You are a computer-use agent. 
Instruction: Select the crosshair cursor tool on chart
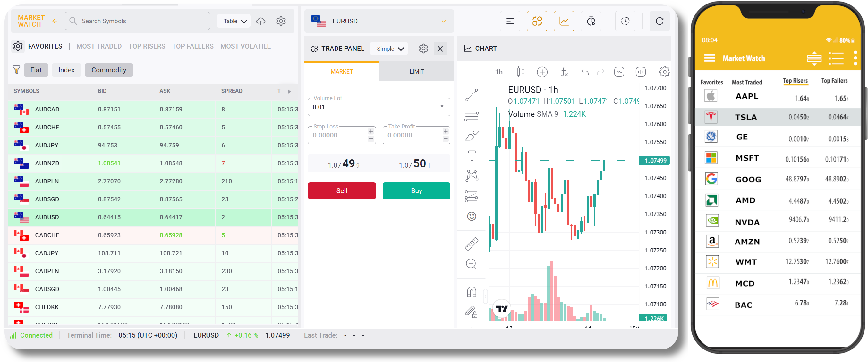coord(472,75)
